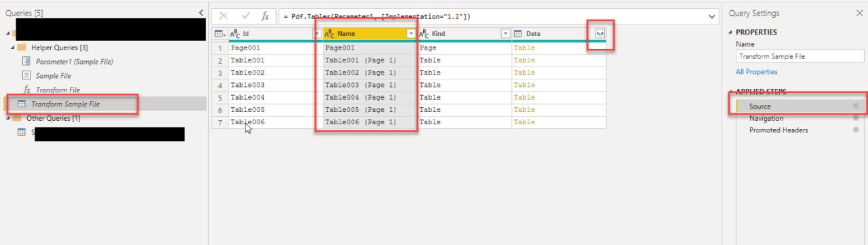This screenshot has height=245, width=868.
Task: Open the gear settings for Source step
Action: (x=856, y=107)
